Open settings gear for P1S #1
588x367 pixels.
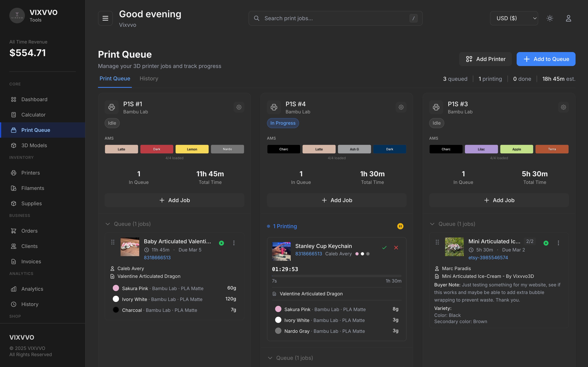[239, 107]
